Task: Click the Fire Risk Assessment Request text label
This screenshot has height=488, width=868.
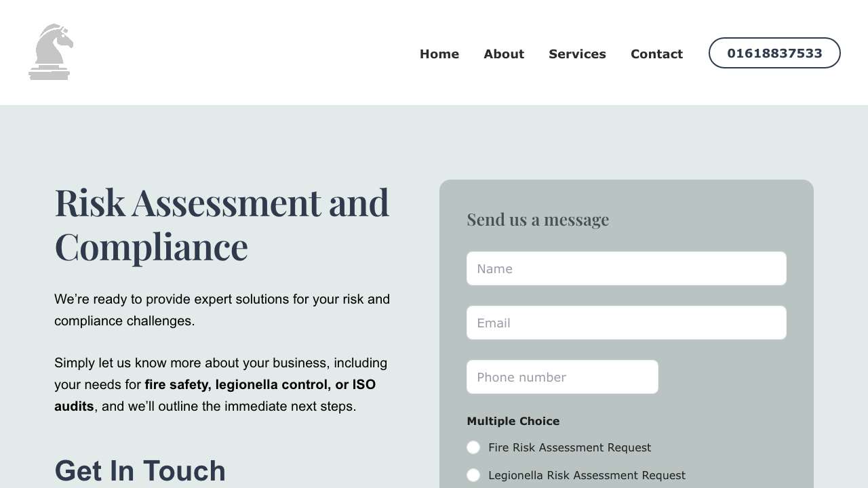Action: (x=570, y=447)
